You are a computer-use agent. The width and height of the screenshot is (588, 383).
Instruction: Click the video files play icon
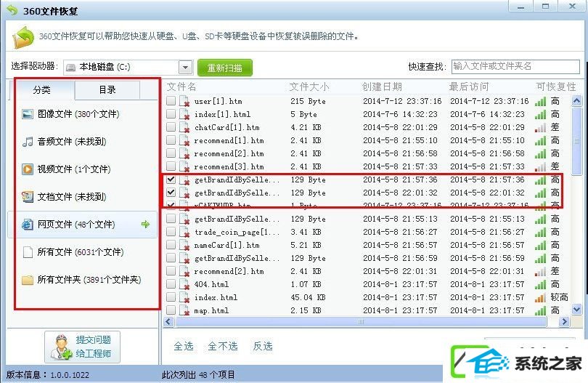pyautogui.click(x=28, y=169)
